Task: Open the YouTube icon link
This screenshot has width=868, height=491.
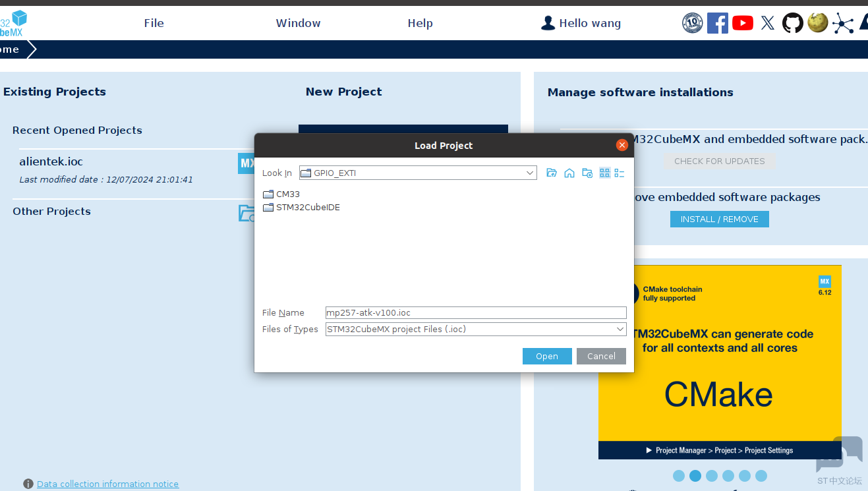Action: (x=743, y=23)
